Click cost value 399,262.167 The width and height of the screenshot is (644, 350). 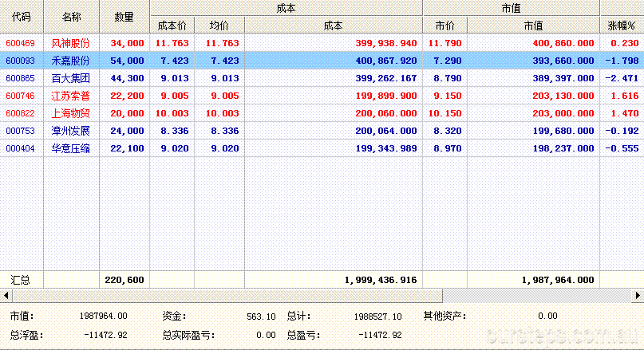coord(386,78)
